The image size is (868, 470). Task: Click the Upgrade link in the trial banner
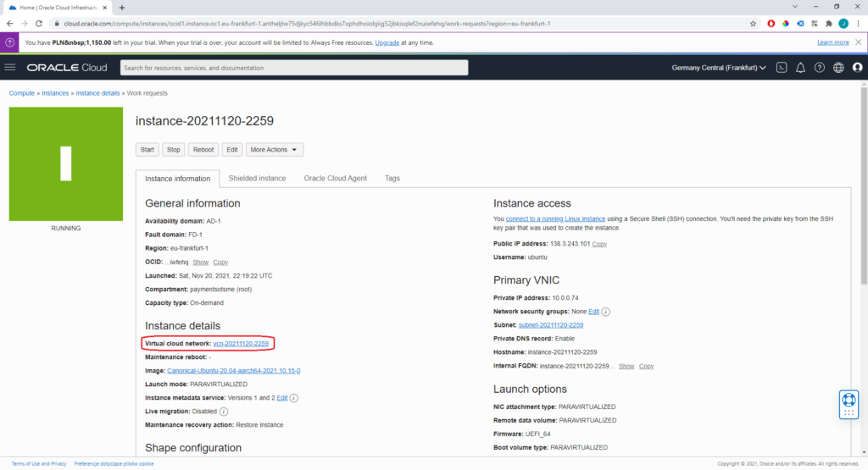(387, 42)
